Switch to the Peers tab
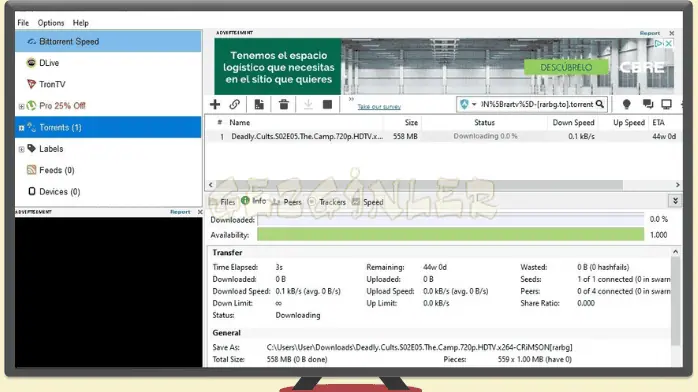Image resolution: width=698 pixels, height=392 pixels. click(x=287, y=202)
